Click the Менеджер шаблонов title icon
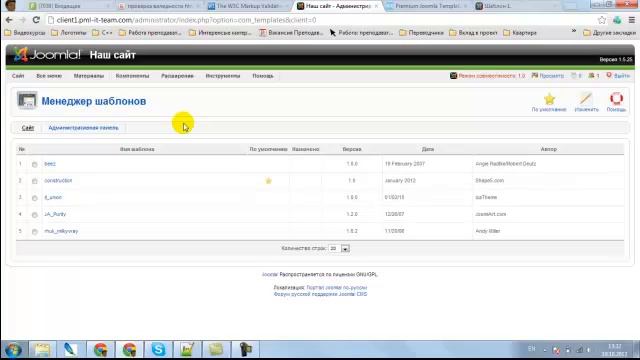Viewport: 640px width, 360px height. [x=27, y=100]
